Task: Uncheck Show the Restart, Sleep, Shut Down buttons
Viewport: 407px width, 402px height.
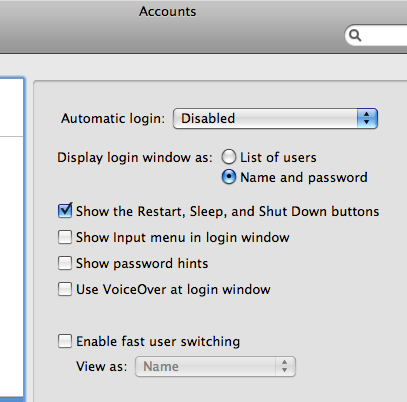Action: click(65, 211)
